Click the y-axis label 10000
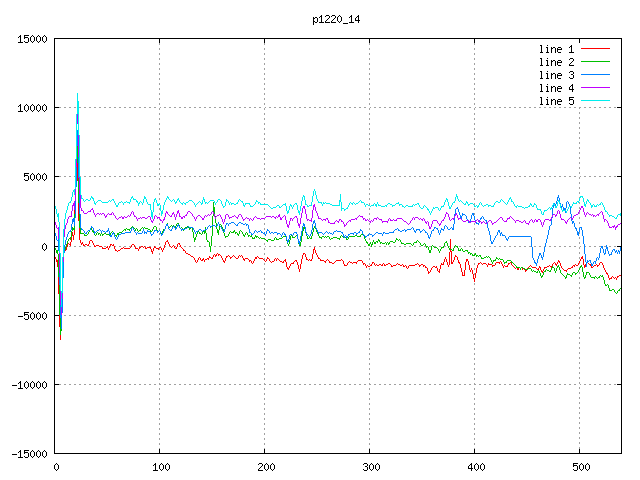Viewport: 640px width, 480px height. click(32, 108)
